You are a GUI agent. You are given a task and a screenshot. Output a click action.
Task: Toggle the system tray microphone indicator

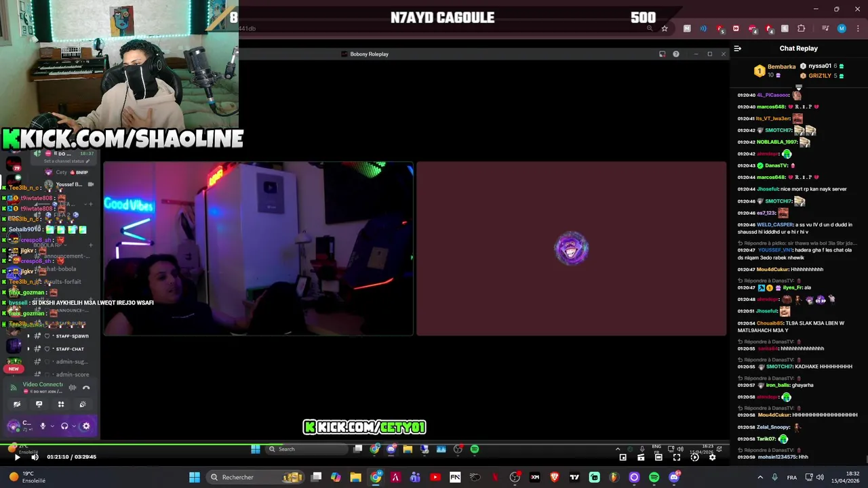pos(774,477)
